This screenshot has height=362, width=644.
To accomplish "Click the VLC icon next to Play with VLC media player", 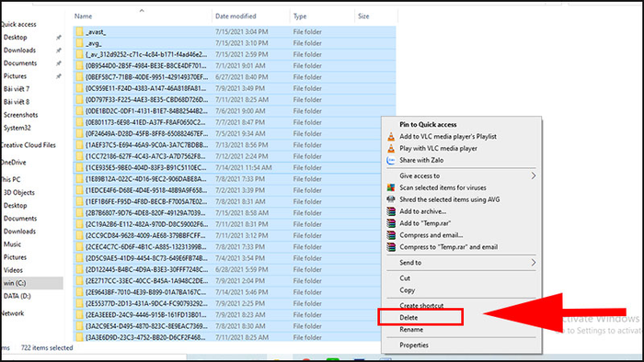I will click(x=391, y=149).
